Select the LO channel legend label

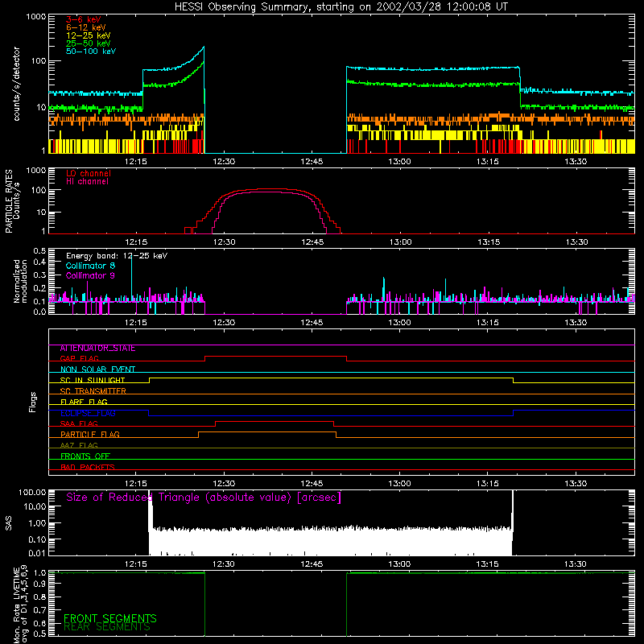(89, 173)
